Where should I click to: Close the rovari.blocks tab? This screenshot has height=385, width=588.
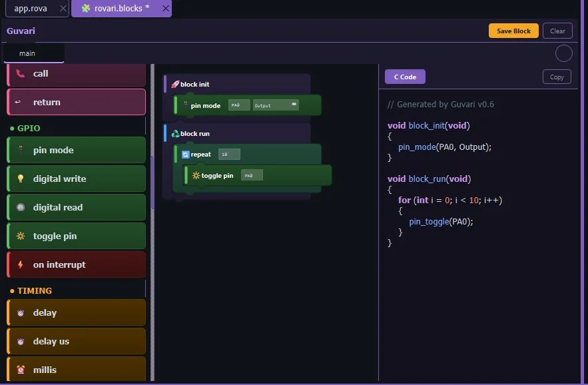165,8
